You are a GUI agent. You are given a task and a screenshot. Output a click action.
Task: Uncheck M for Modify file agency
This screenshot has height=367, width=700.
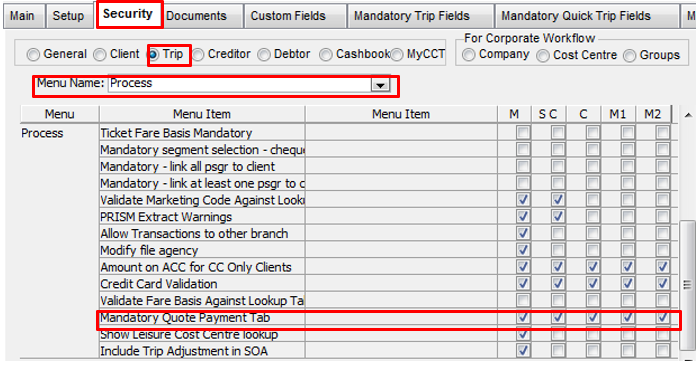pos(523,250)
